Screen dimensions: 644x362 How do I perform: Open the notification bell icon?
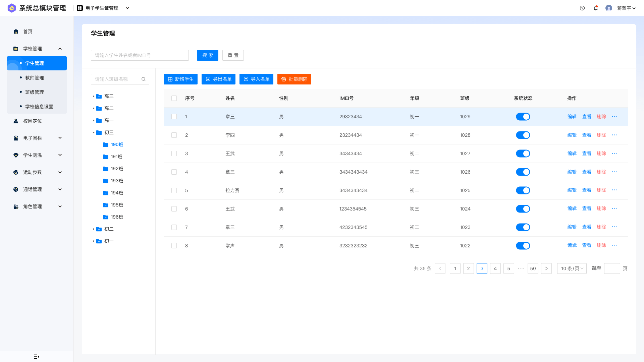point(596,8)
